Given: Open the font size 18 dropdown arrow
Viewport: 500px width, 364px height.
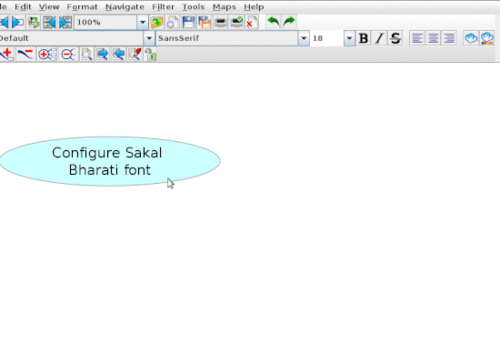Looking at the screenshot, I should point(349,38).
